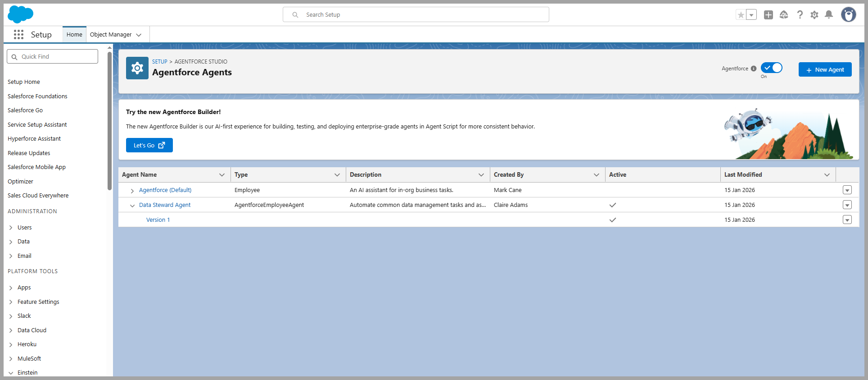
Task: Open the App Launcher grid icon
Action: pos(18,35)
